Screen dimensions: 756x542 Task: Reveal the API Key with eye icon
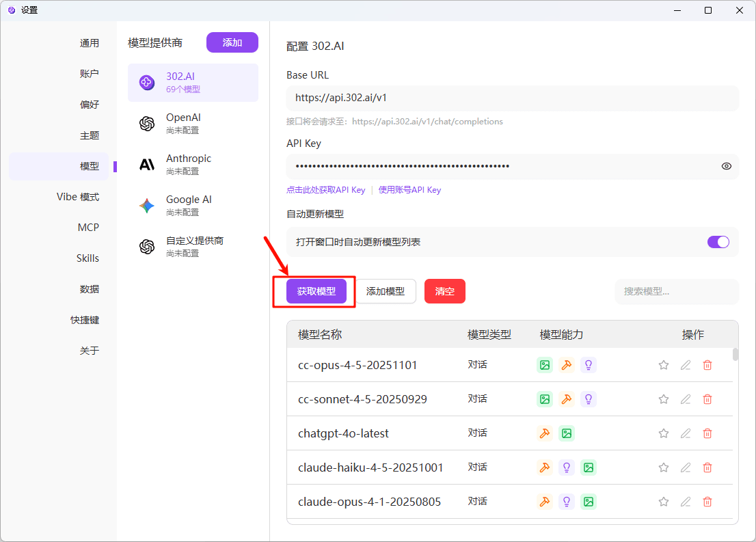click(726, 166)
